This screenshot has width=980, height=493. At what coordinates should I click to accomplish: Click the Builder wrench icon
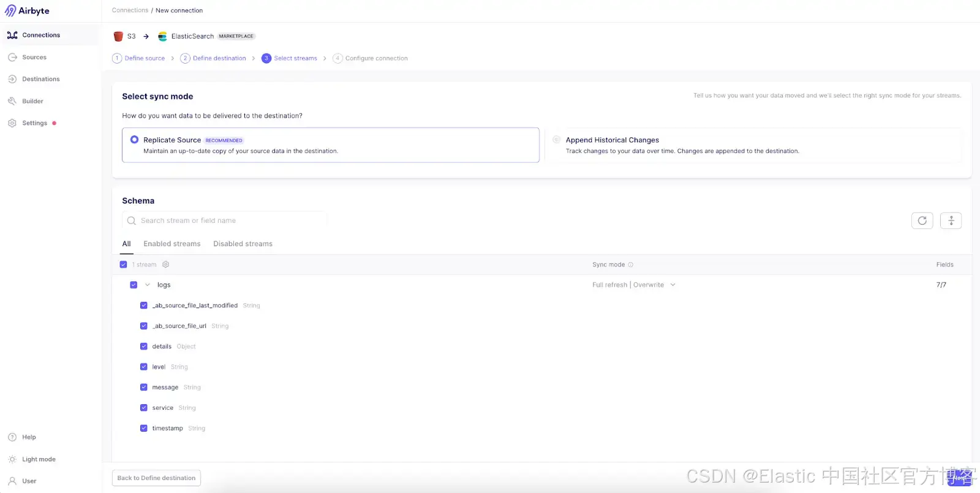tap(12, 101)
